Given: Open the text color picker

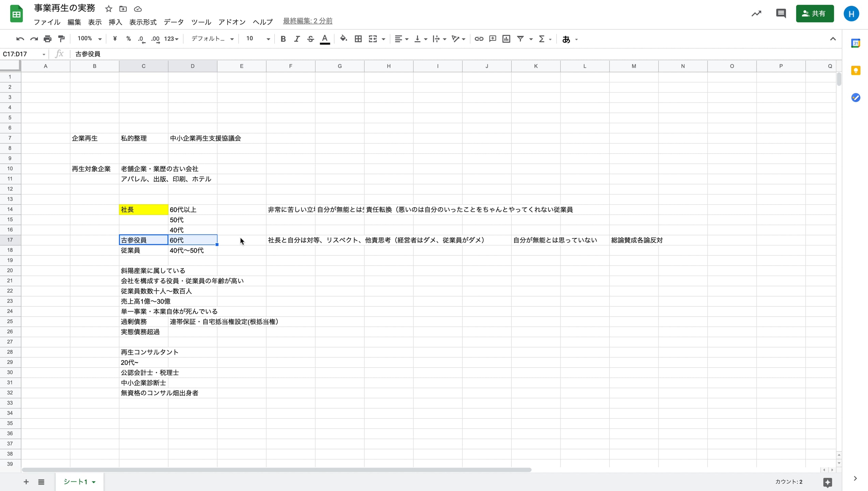Looking at the screenshot, I should [324, 39].
